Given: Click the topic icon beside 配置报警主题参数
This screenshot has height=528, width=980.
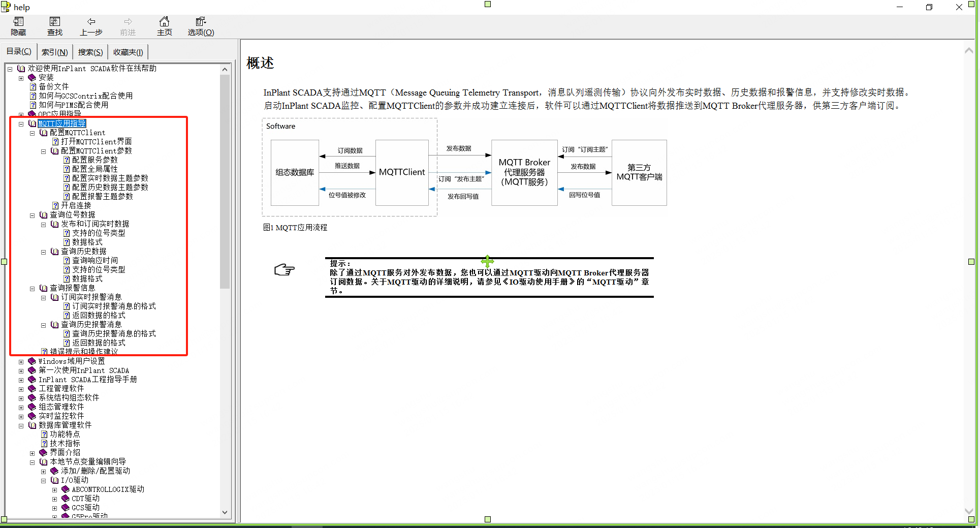Looking at the screenshot, I should (x=67, y=197).
